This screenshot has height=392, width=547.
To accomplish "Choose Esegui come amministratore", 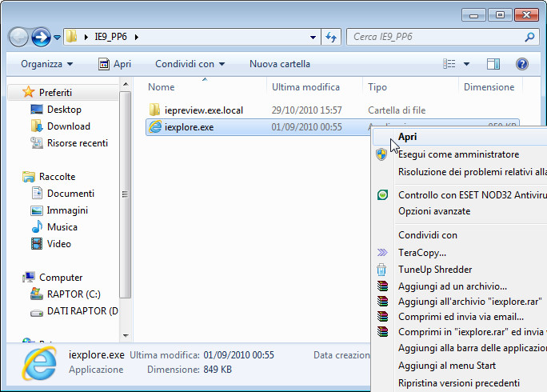I will pos(460,154).
